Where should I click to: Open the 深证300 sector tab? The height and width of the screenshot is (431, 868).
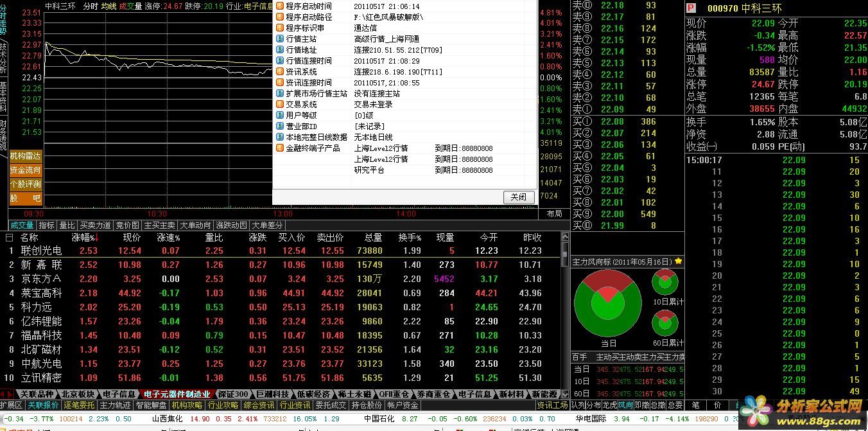point(232,394)
